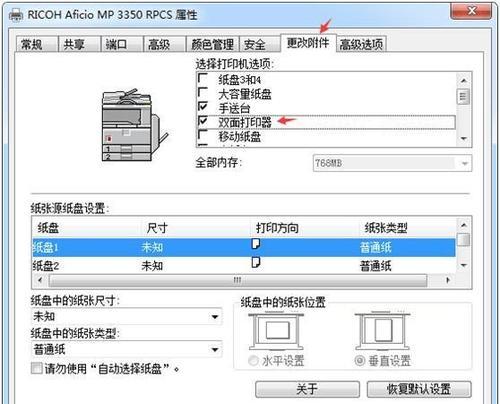
Task: Select the 垂直设置 radio button
Action: [x=360, y=361]
